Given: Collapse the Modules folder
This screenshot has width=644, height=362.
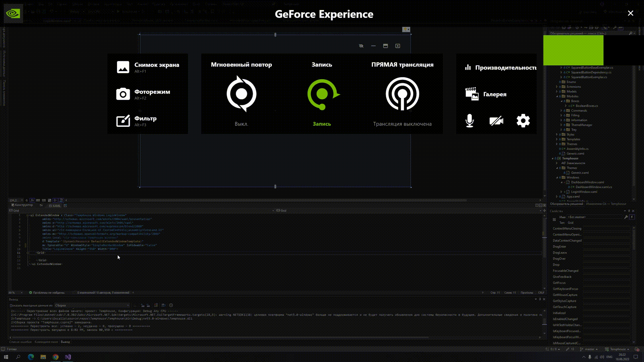Looking at the screenshot, I should 557,96.
